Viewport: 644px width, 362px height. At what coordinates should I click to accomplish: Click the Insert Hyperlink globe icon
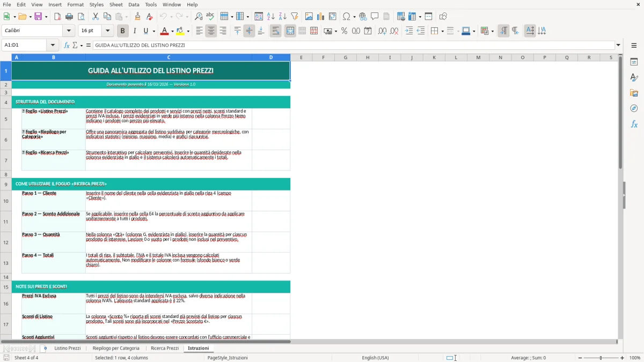point(363,17)
